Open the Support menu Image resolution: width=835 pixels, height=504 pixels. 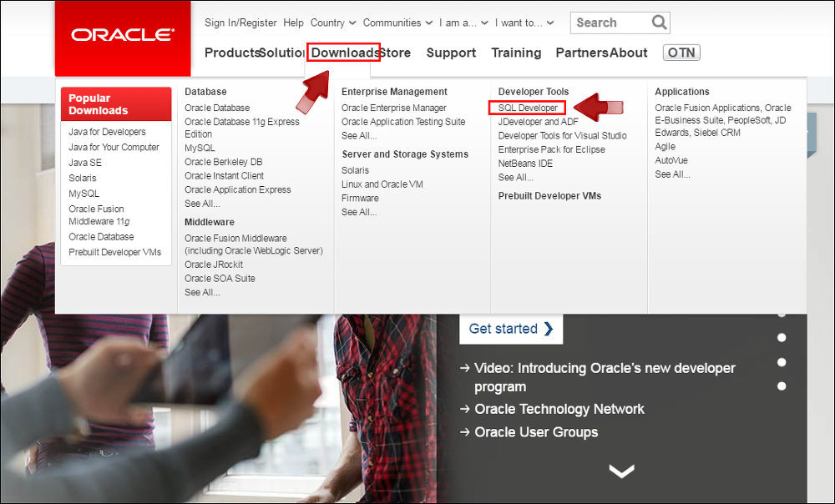click(x=451, y=53)
